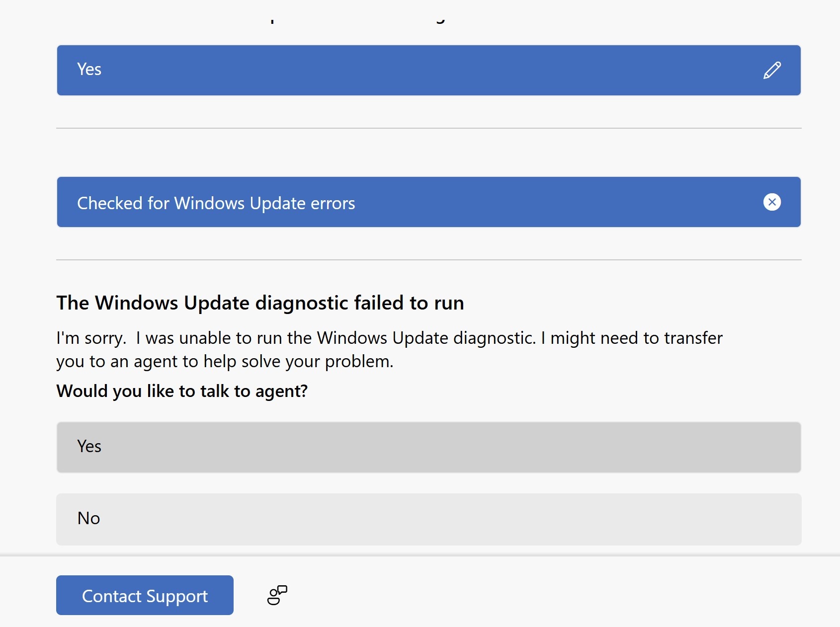
Task: Click the separator line above the failure heading
Action: [428, 259]
